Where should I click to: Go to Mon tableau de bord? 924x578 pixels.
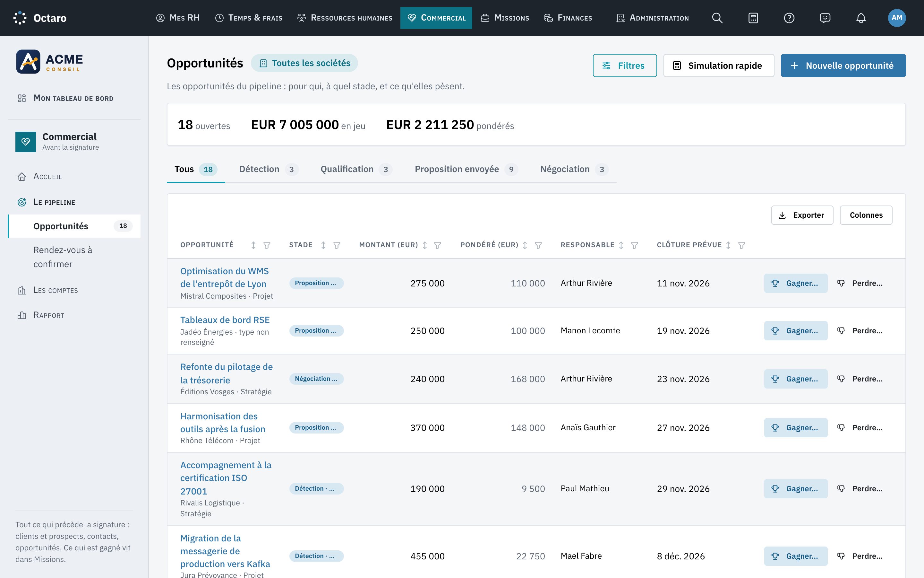74,98
